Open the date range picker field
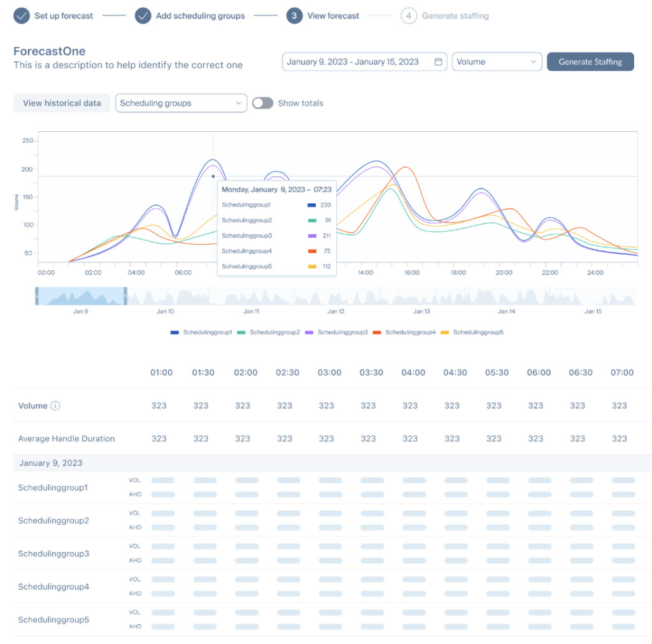Viewport: 652px width, 644px height. [x=360, y=62]
